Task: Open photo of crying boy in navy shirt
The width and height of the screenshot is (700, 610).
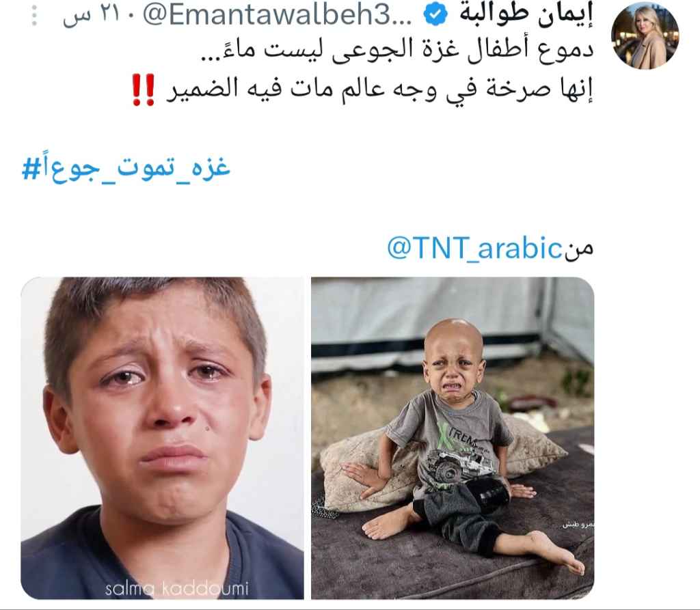Action: tap(162, 438)
